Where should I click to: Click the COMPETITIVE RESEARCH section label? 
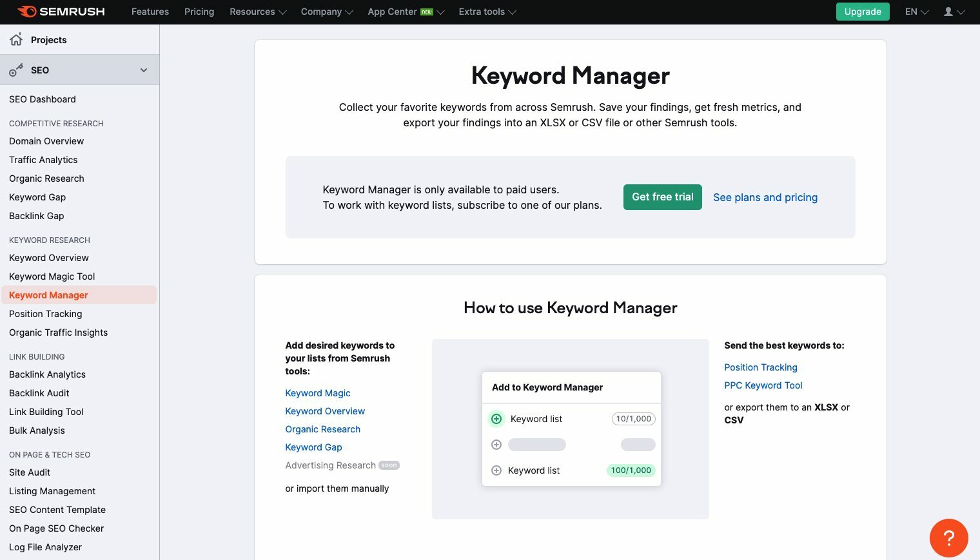coord(56,124)
